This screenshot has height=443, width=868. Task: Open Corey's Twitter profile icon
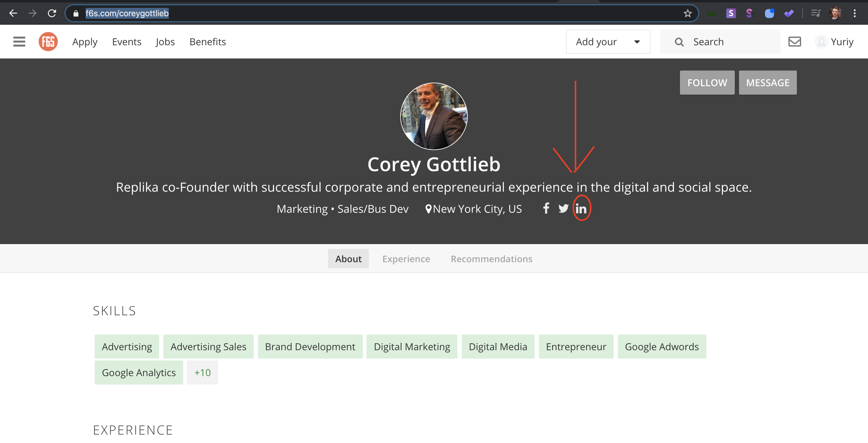[563, 209]
